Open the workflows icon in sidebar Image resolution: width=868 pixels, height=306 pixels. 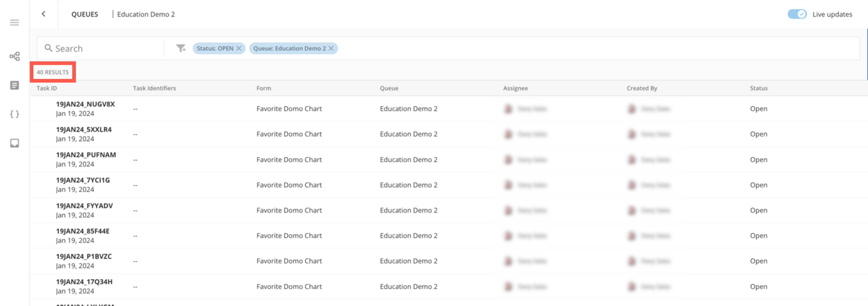click(15, 56)
